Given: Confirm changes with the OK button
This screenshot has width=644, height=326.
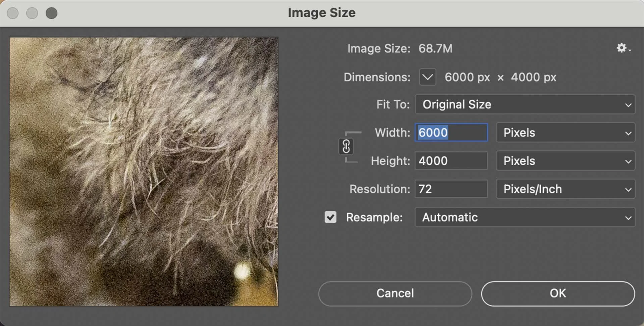Looking at the screenshot, I should (x=557, y=293).
